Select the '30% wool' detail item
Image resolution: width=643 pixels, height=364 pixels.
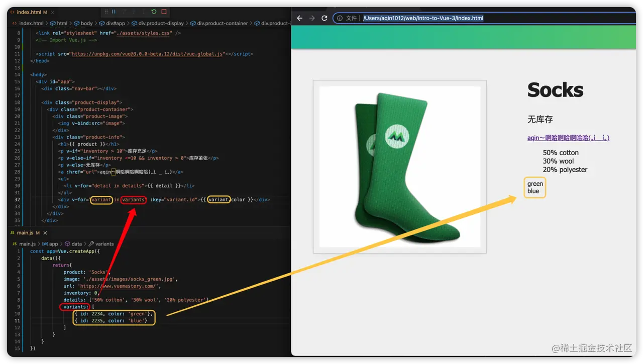[x=558, y=161]
